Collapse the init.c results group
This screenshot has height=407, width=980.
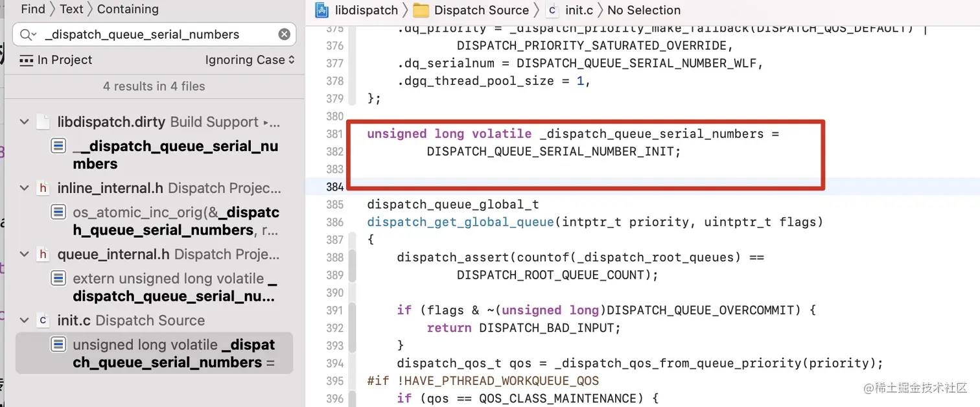pyautogui.click(x=24, y=320)
